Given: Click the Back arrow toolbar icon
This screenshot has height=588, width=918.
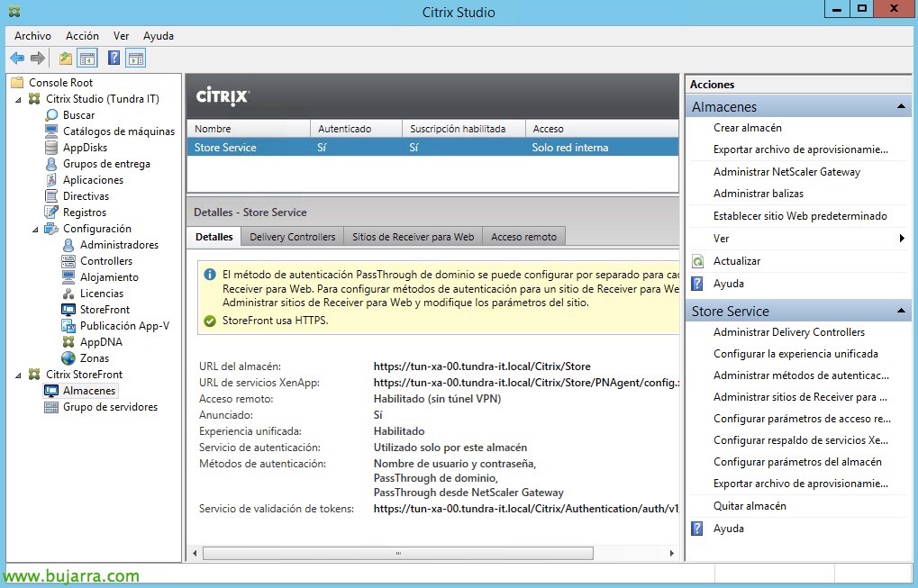Looking at the screenshot, I should (17, 58).
